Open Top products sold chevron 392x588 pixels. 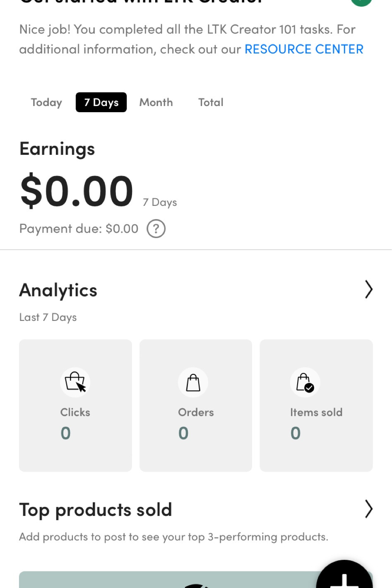pyautogui.click(x=368, y=509)
